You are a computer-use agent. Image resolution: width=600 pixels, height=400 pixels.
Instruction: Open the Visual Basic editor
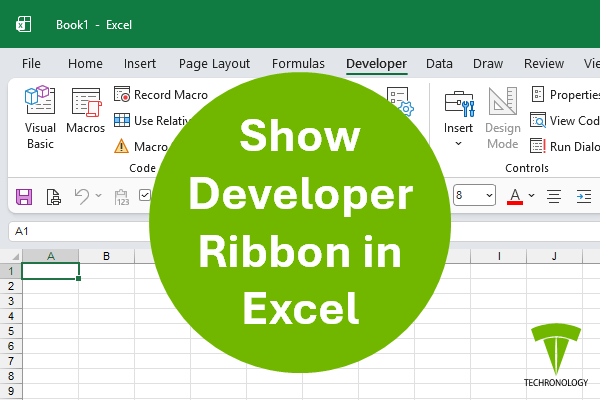coord(40,118)
